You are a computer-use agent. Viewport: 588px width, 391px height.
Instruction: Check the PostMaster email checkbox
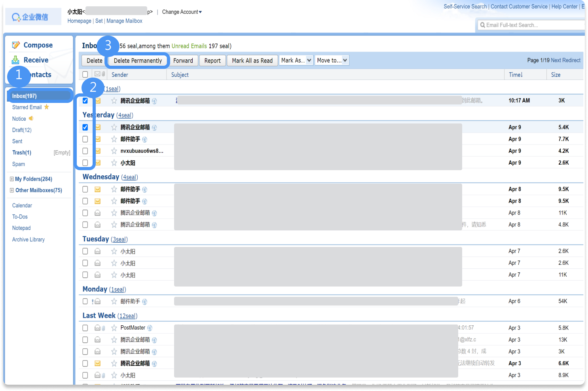[85, 328]
